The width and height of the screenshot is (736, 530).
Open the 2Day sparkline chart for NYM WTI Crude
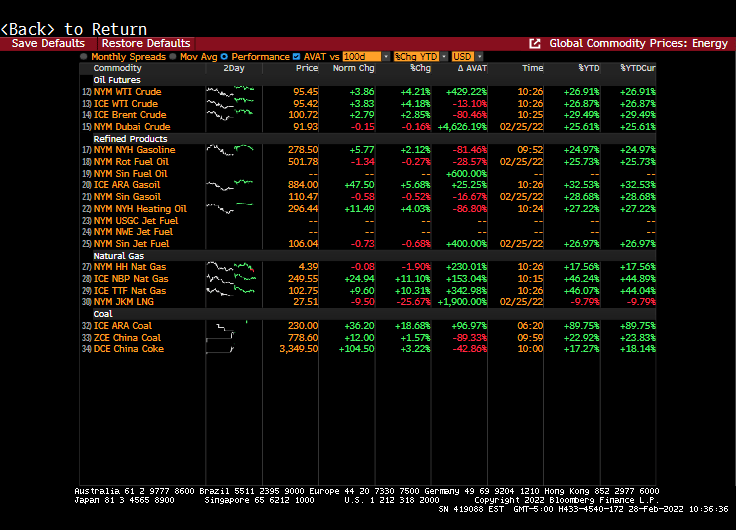point(231,91)
